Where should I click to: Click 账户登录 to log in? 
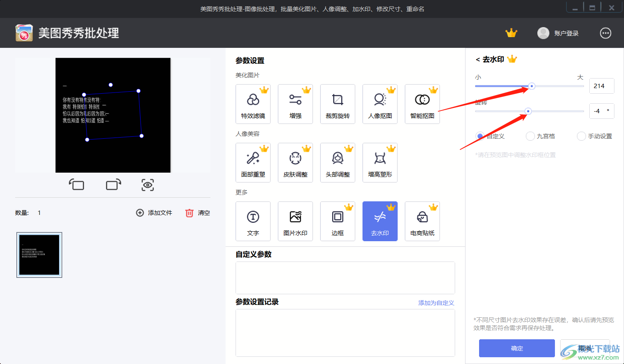click(567, 33)
